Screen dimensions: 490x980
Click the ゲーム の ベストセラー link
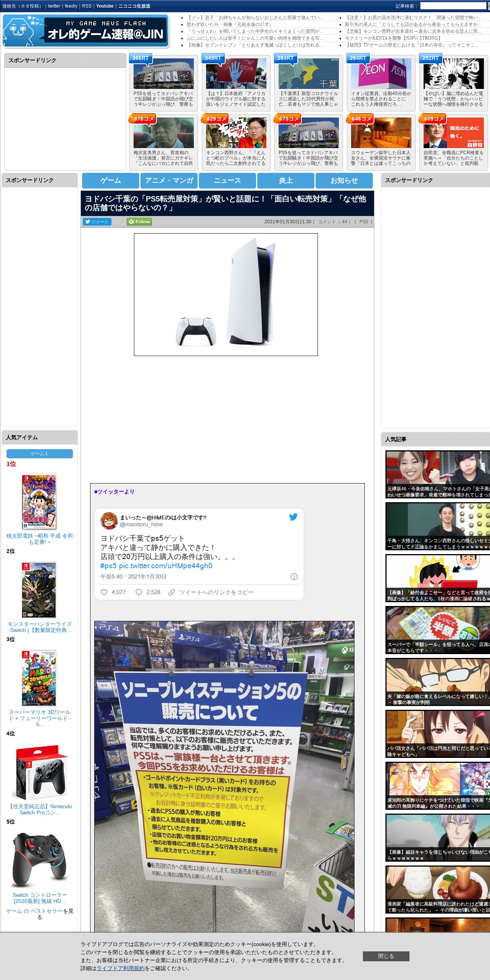34,911
